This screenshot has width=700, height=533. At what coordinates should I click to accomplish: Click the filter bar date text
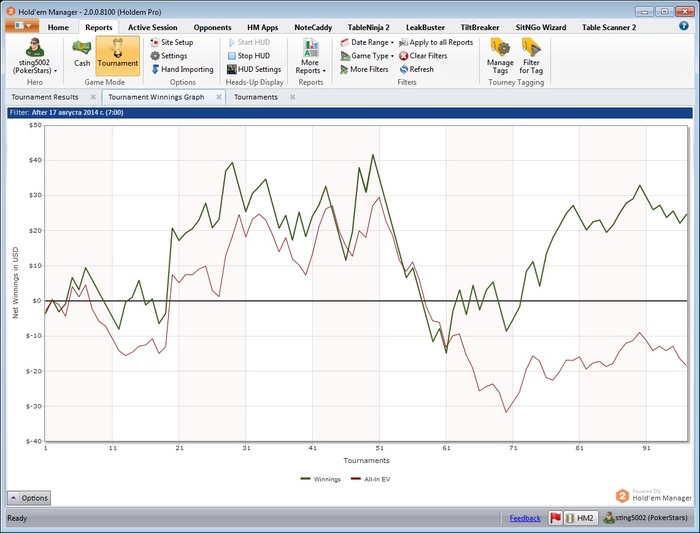pyautogui.click(x=77, y=112)
